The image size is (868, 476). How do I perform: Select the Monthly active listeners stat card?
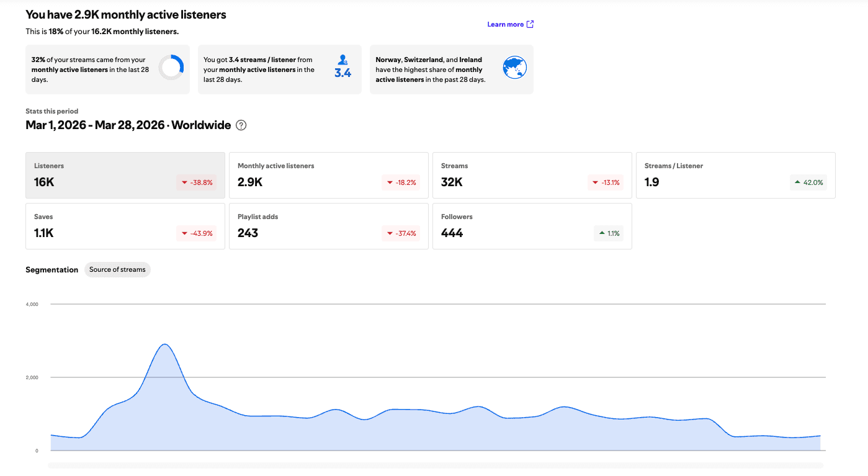pos(329,176)
